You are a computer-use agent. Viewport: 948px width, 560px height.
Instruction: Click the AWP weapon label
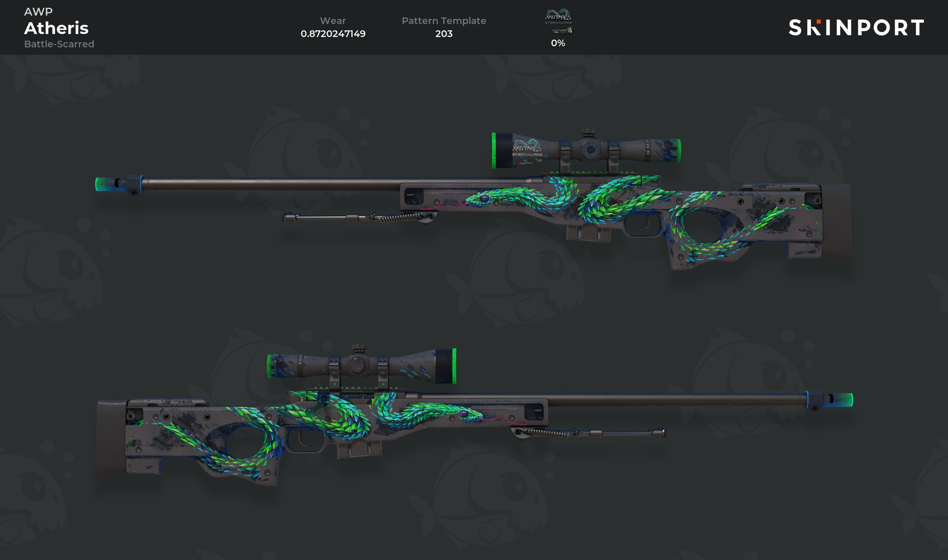(x=39, y=12)
